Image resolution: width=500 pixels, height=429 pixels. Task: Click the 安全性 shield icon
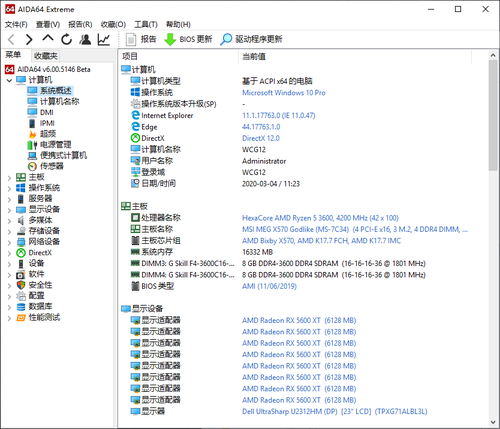pyautogui.click(x=21, y=285)
